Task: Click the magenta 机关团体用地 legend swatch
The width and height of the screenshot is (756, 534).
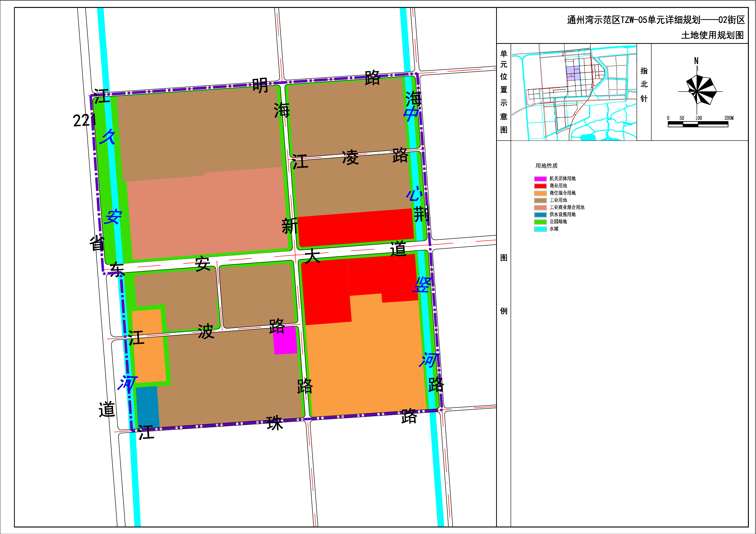Action: (540, 179)
